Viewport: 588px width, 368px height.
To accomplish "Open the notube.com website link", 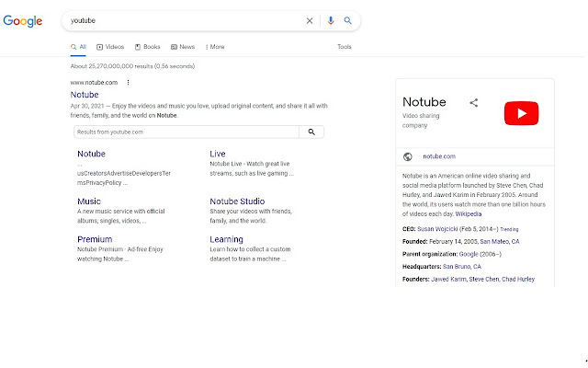I will click(x=439, y=156).
